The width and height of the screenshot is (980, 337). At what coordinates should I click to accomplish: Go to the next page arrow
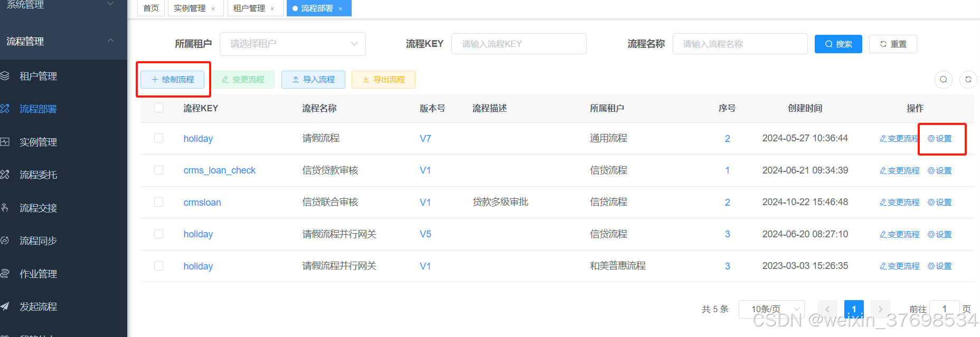point(880,309)
